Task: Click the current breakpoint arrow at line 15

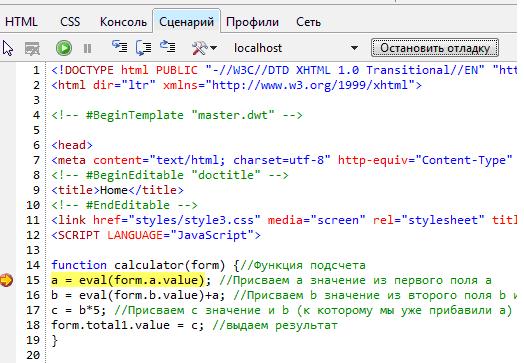Action: [x=6, y=280]
